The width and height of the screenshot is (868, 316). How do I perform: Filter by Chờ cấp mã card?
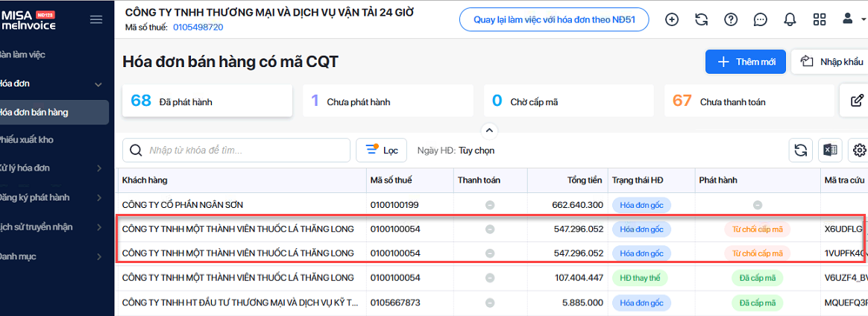pyautogui.click(x=569, y=101)
